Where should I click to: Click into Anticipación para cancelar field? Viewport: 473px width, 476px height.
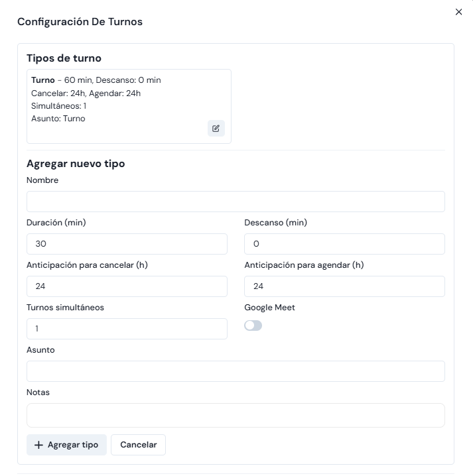click(x=127, y=286)
